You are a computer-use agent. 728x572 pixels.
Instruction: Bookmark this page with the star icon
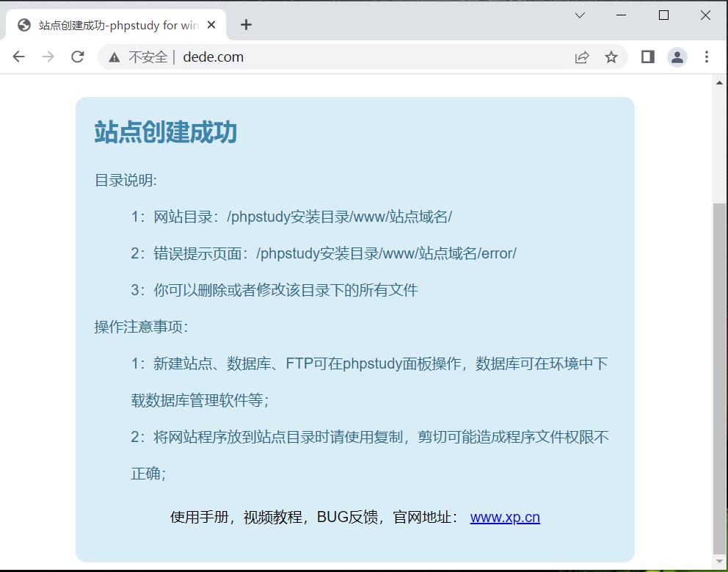(611, 57)
